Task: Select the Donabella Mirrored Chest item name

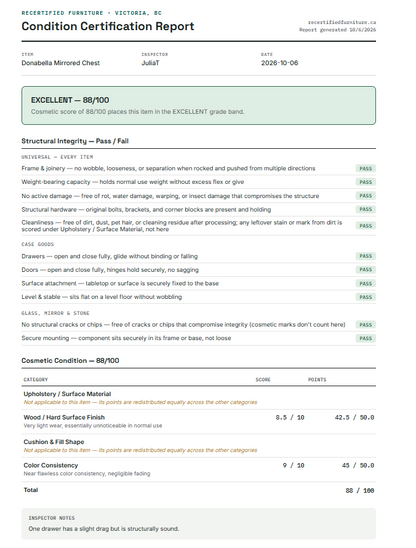Action: click(x=61, y=63)
